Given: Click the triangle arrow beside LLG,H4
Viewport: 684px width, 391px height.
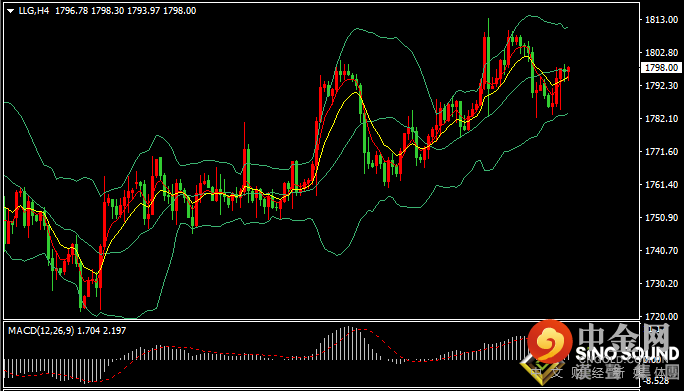Looking at the screenshot, I should point(11,11).
